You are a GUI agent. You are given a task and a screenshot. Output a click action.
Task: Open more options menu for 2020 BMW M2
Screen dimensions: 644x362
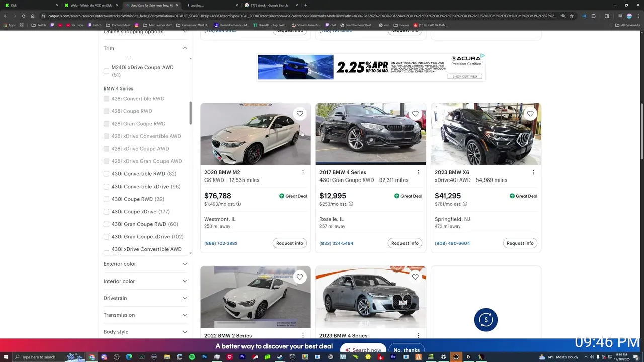point(303,172)
